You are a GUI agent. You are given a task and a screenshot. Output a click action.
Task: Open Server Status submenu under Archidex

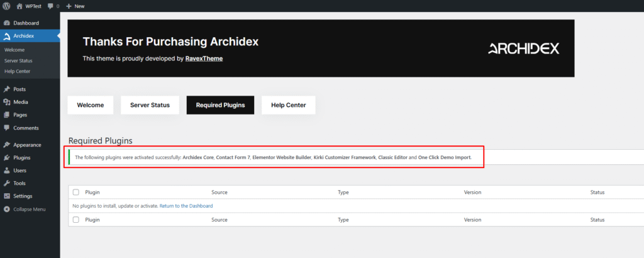pyautogui.click(x=18, y=60)
